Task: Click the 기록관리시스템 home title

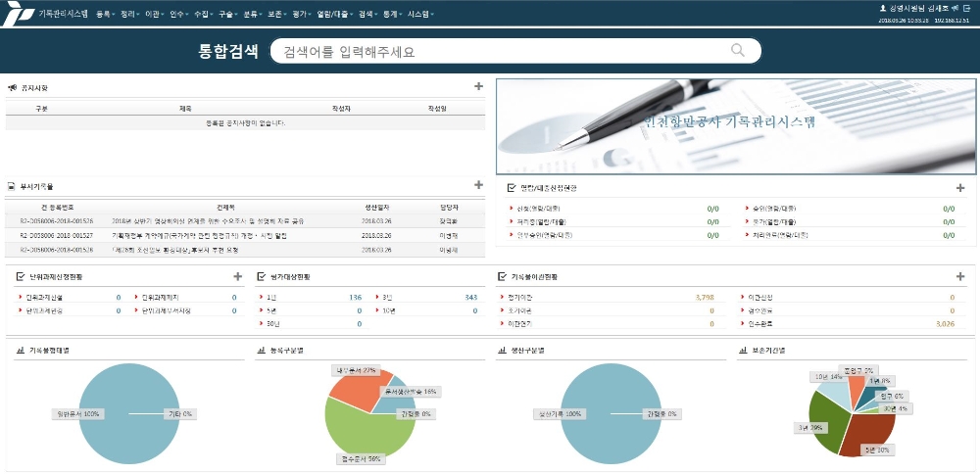Action: (x=63, y=14)
